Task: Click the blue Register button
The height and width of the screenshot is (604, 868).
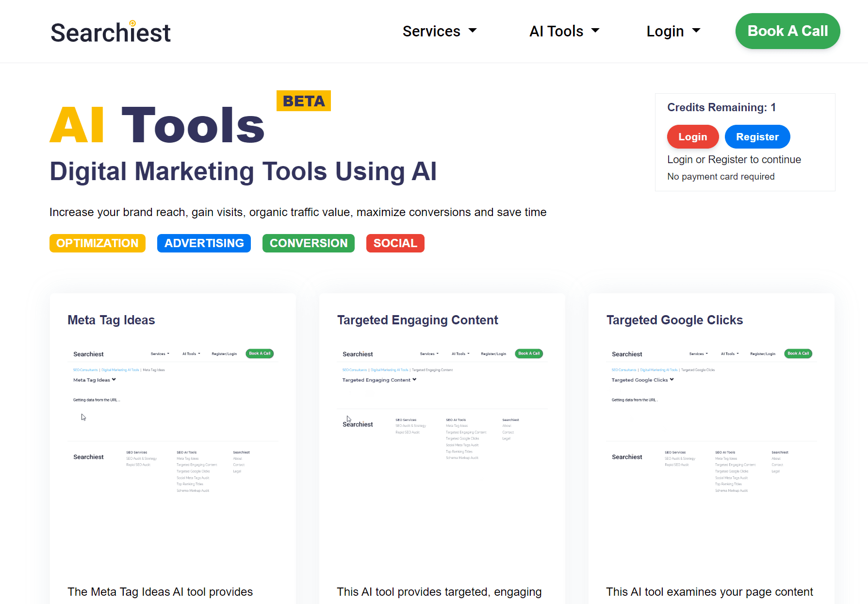Action: pyautogui.click(x=757, y=136)
